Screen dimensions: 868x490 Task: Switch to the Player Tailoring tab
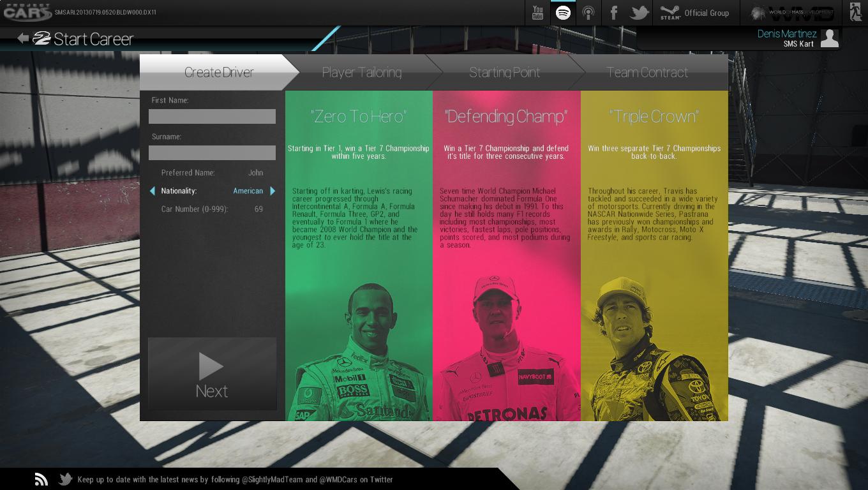[x=362, y=72]
